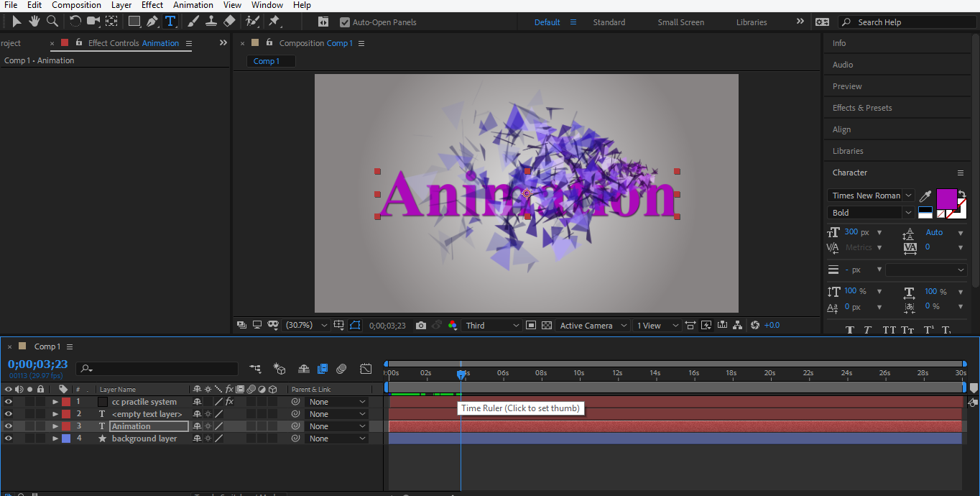The height and width of the screenshot is (496, 980).
Task: Hide the background layer using eye icon
Action: coord(9,438)
